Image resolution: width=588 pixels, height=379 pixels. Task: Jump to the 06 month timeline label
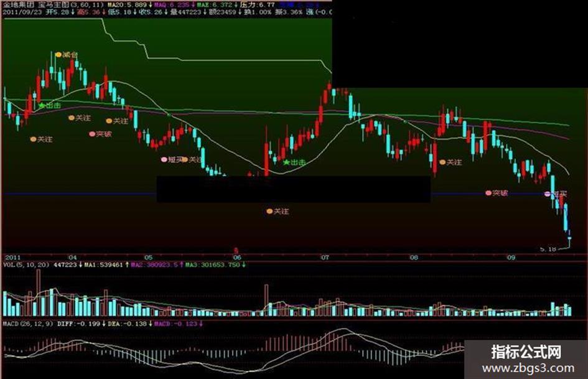pos(237,258)
